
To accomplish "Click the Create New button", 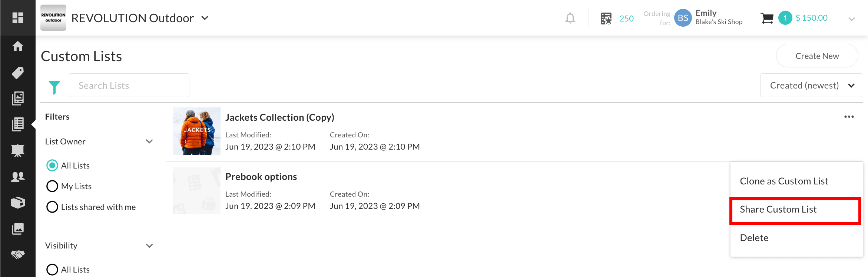I will point(816,56).
